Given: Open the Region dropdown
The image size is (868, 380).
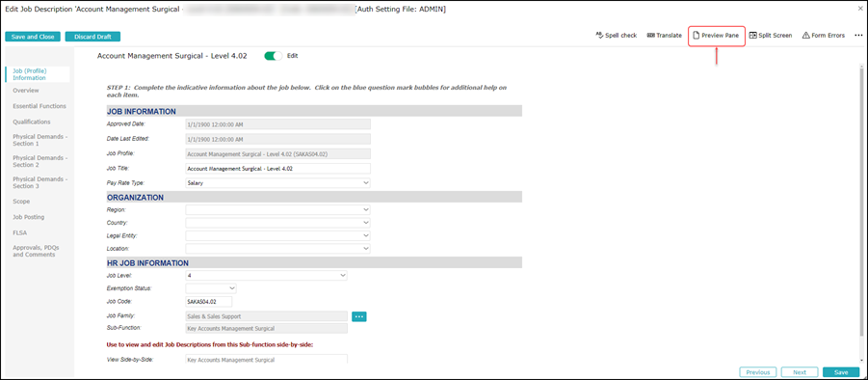Looking at the screenshot, I should (x=277, y=209).
